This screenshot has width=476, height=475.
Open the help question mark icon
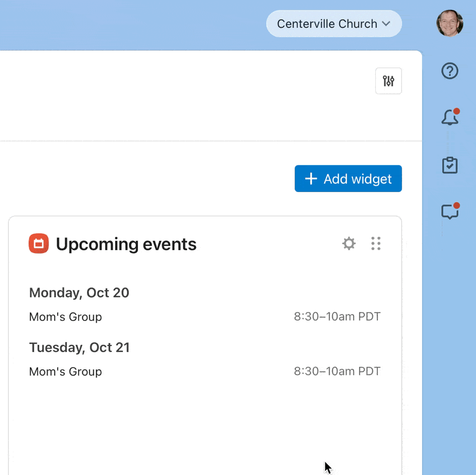pyautogui.click(x=449, y=71)
